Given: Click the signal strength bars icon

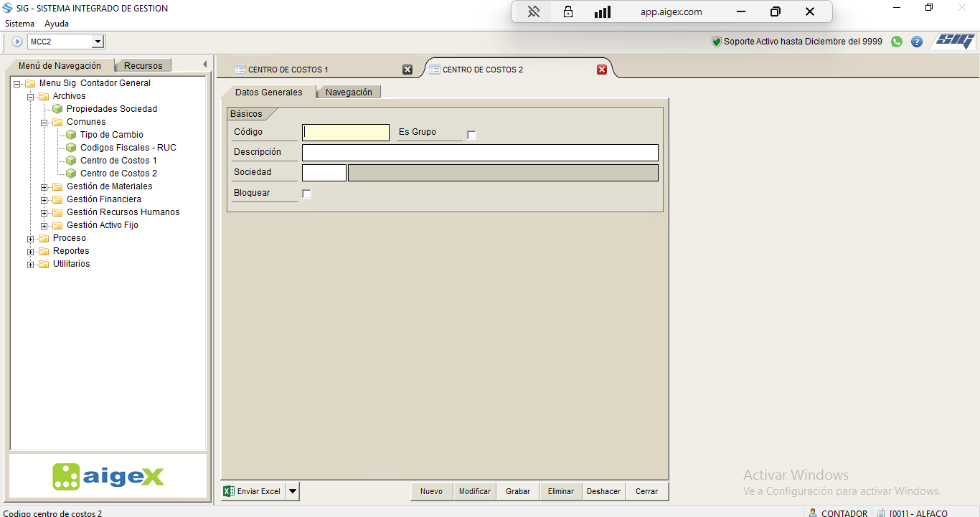Looking at the screenshot, I should pyautogui.click(x=603, y=11).
